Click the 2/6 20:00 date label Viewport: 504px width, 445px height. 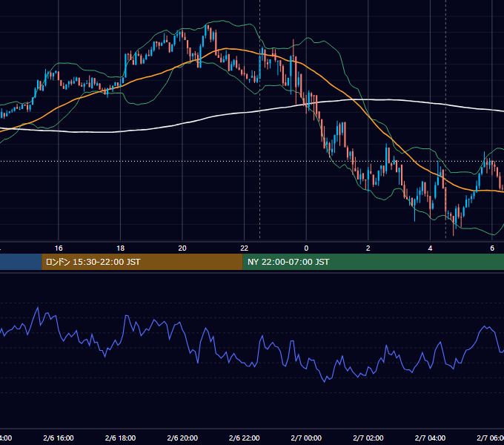tap(182, 438)
